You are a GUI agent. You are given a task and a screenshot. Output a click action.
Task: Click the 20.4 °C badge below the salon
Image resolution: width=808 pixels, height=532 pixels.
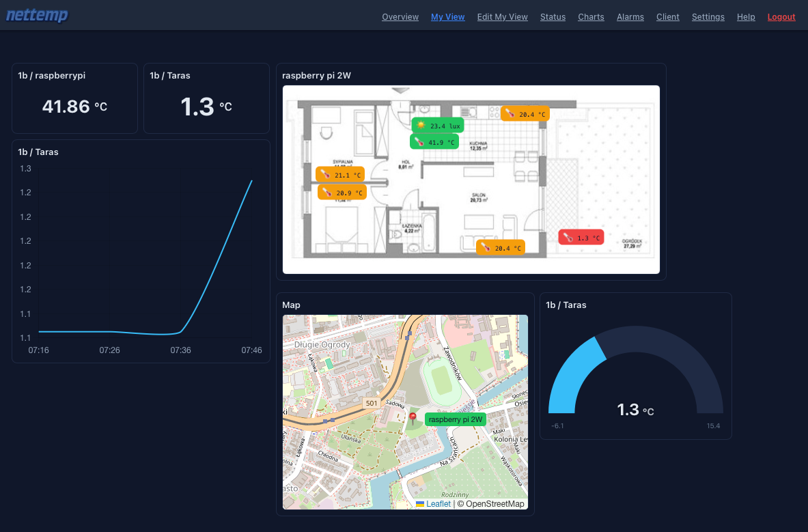click(500, 248)
